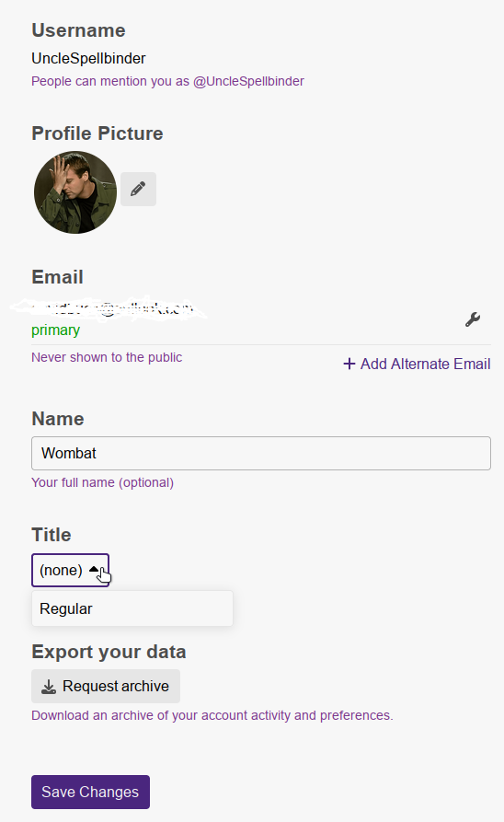Screen dimensions: 504x822
Task: Click the Request archive button
Action: [x=106, y=686]
